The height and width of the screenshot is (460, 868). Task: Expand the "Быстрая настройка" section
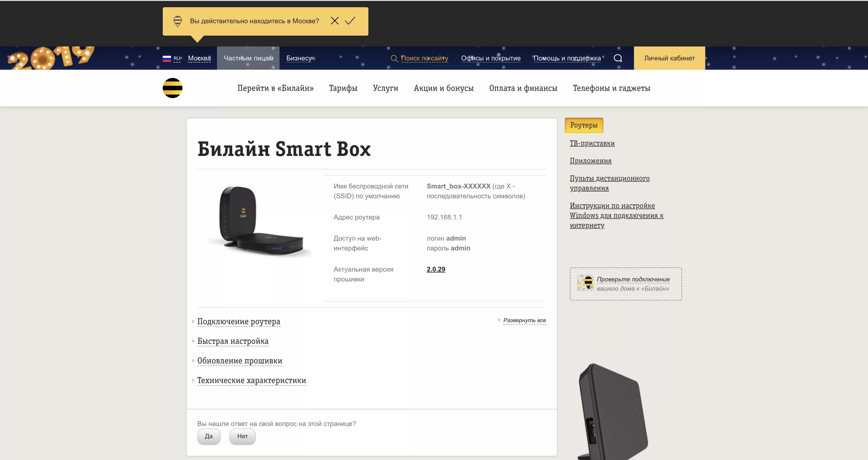(233, 341)
